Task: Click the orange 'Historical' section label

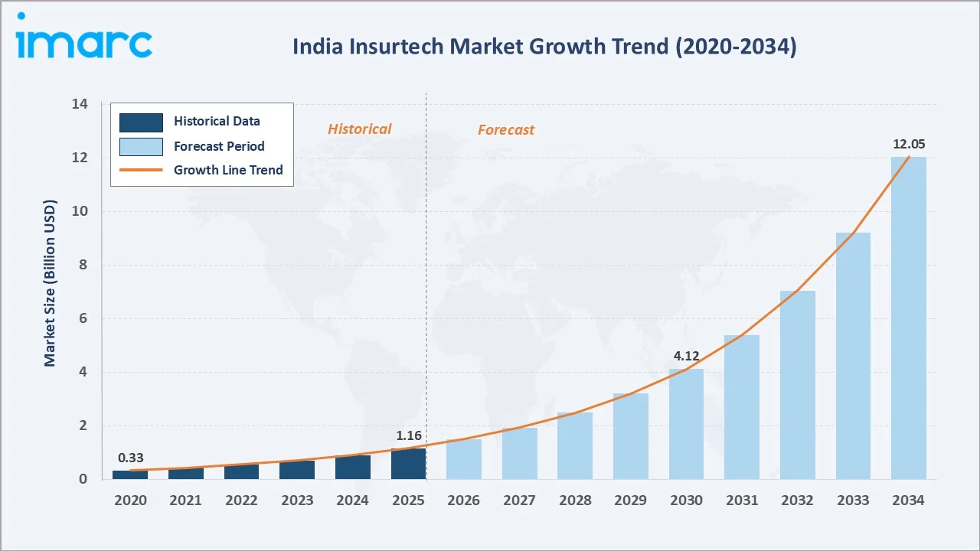Action: [x=359, y=129]
